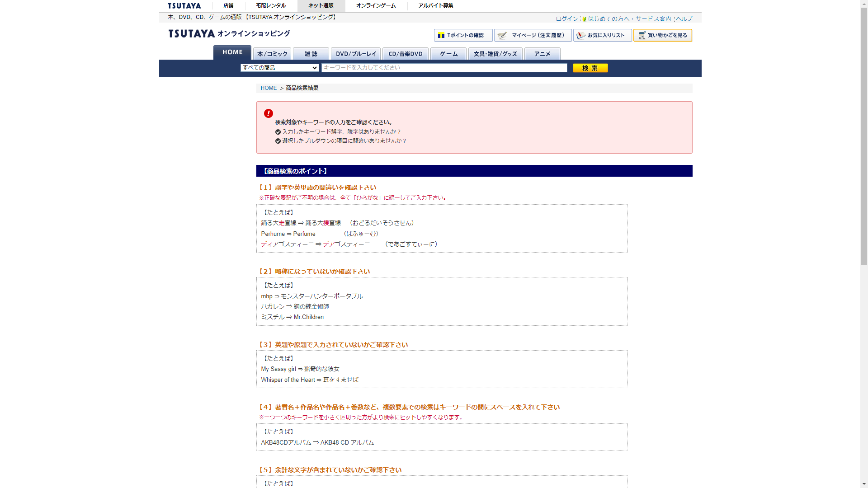Switch to the 本/コミック tab
The image size is (868, 488).
pyautogui.click(x=272, y=54)
